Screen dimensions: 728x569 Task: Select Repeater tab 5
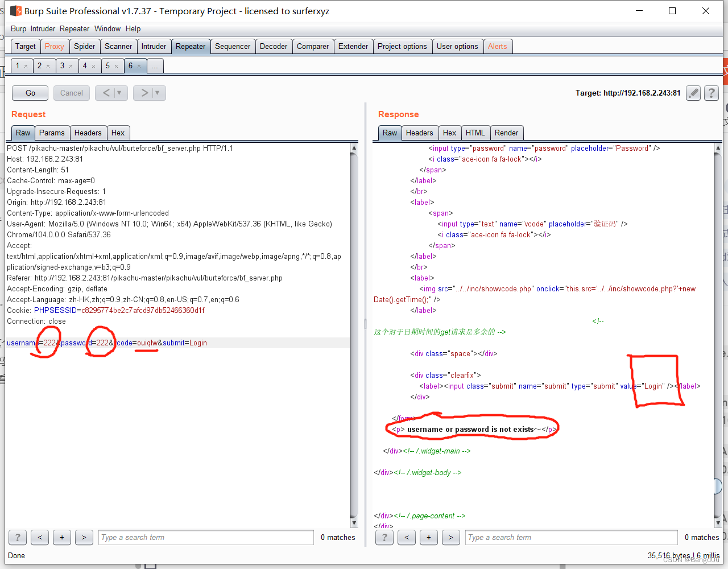coord(108,66)
